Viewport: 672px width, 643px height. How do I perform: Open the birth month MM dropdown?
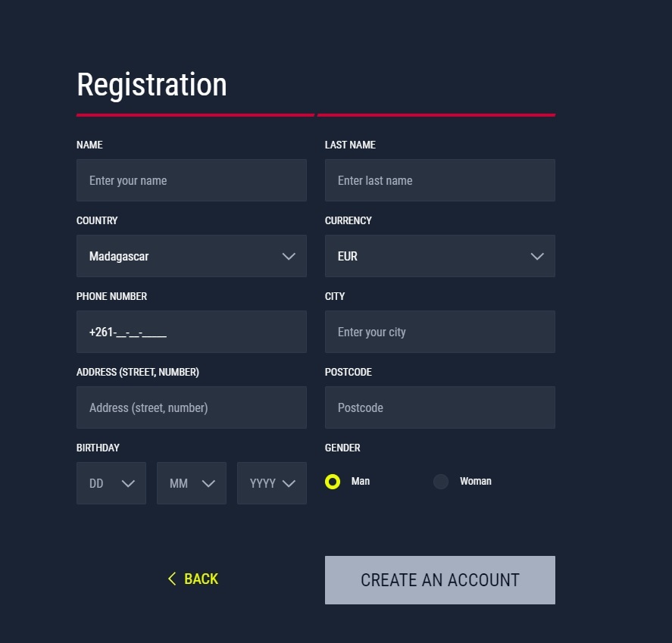pyautogui.click(x=191, y=482)
